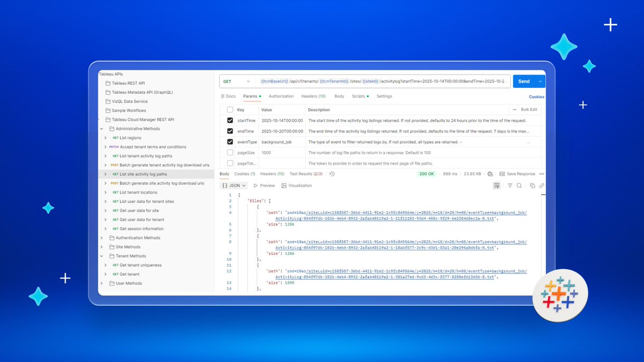Click the Tableau REST API folder icon
644x362 pixels.
(x=107, y=83)
